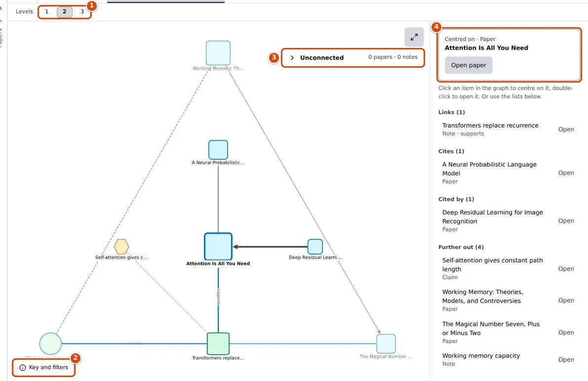Screen dimensions: 588x381
Task: Click the info icon beside Key and filters
Action: [23, 368]
